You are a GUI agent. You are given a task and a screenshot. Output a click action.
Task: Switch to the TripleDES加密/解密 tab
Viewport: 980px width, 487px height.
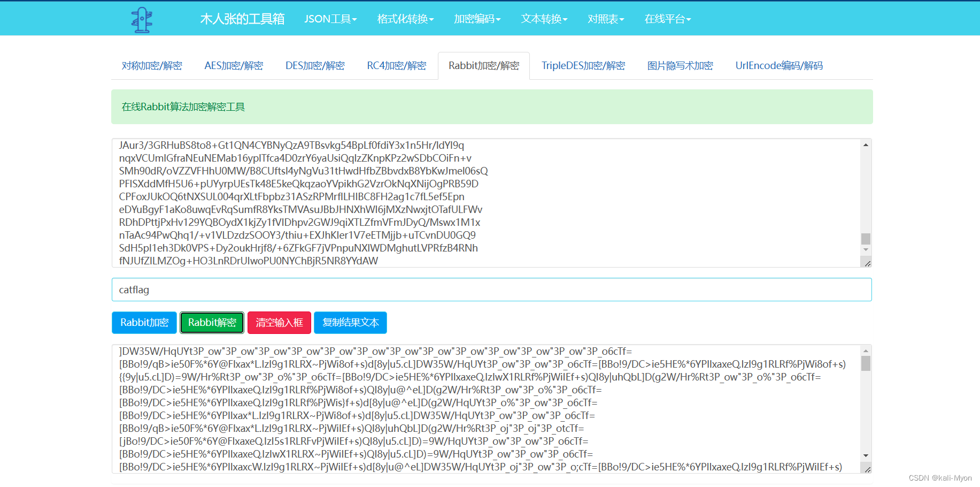(x=583, y=65)
